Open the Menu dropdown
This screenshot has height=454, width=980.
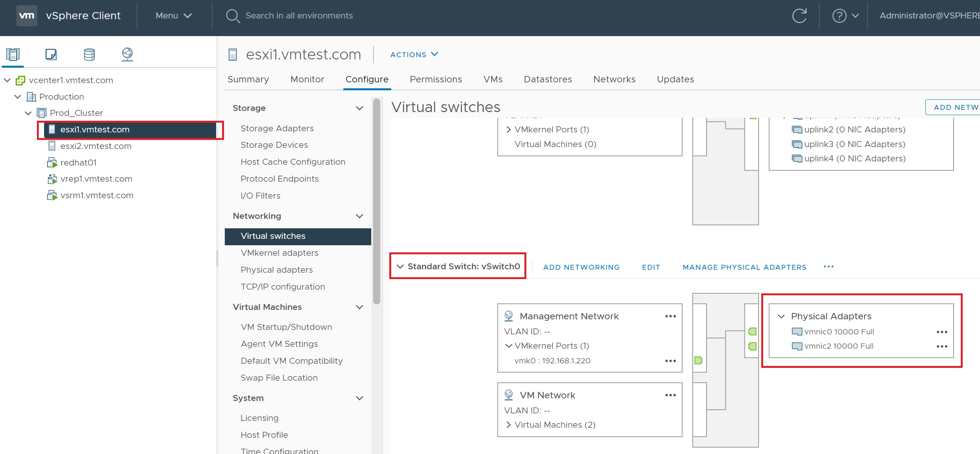(x=174, y=15)
